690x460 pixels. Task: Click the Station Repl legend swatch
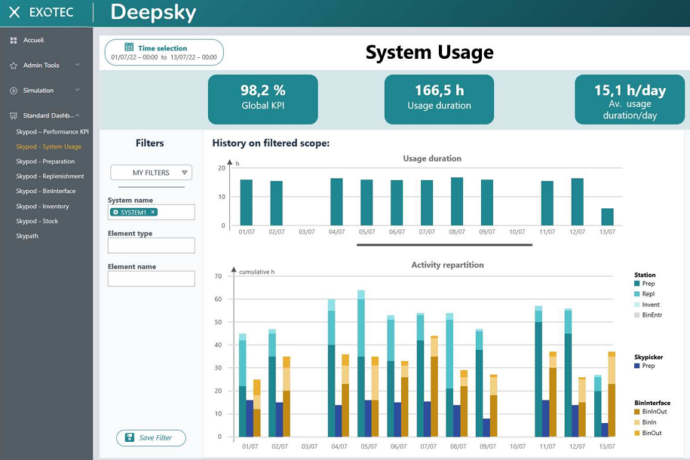637,294
